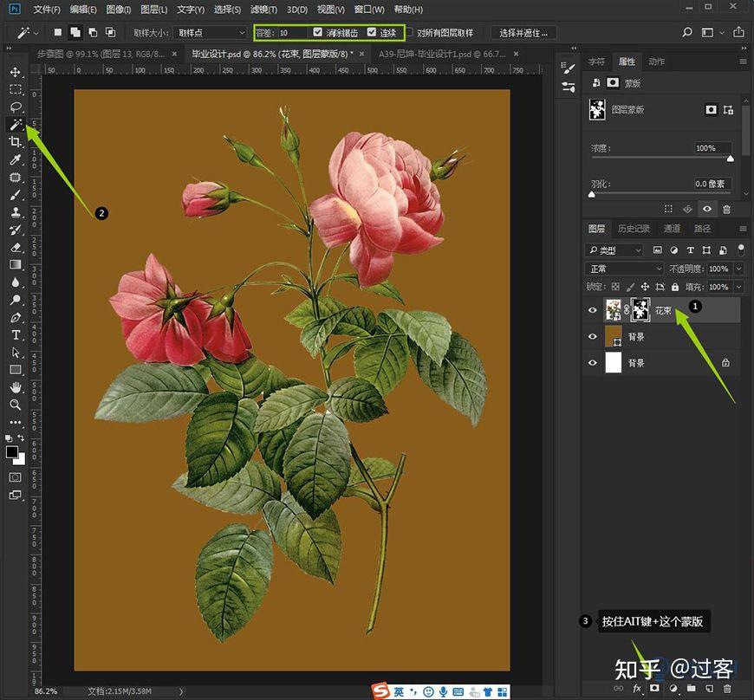Open the 滤镜(T) menu
Screen dimensions: 754x700
click(x=263, y=10)
